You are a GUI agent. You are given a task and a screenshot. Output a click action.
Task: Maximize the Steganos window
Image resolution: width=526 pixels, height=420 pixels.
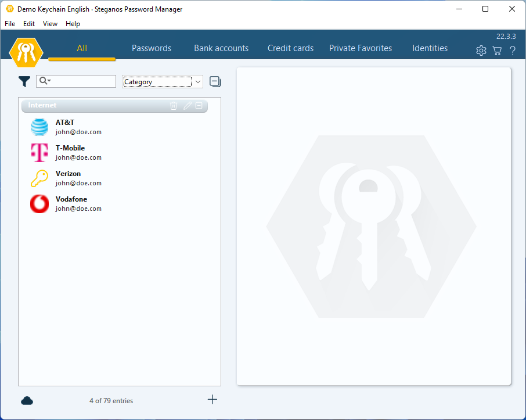tap(485, 9)
